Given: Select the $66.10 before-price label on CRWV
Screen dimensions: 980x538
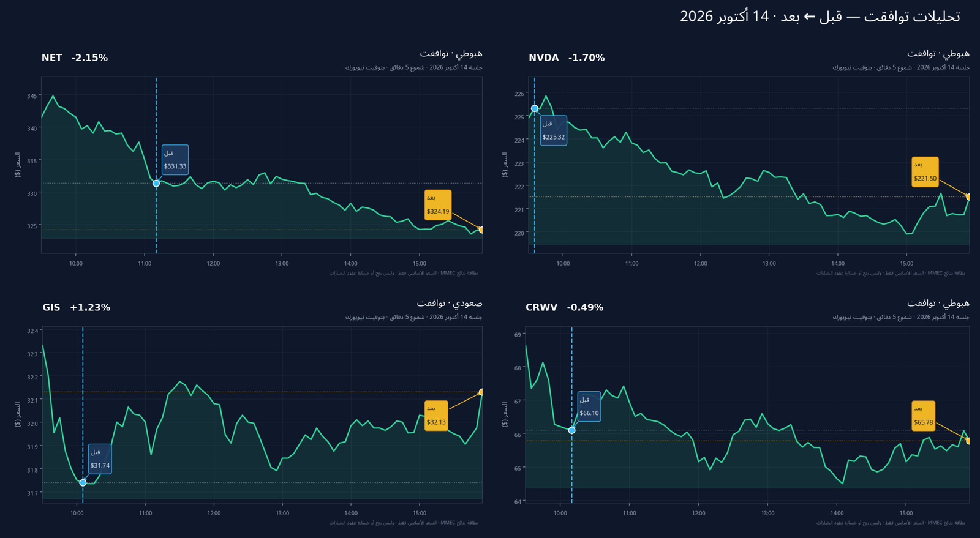Looking at the screenshot, I should point(589,407).
